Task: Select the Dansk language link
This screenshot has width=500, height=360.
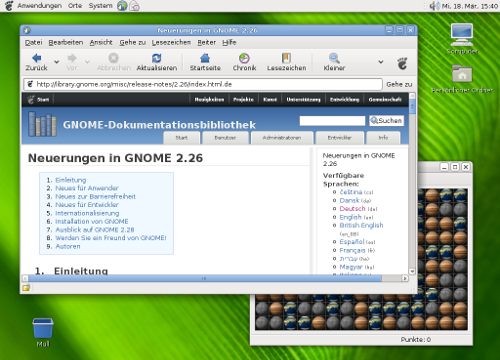Action: 349,200
